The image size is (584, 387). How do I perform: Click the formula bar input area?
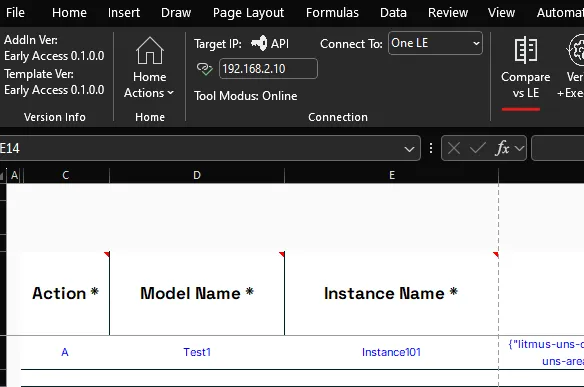(x=558, y=148)
